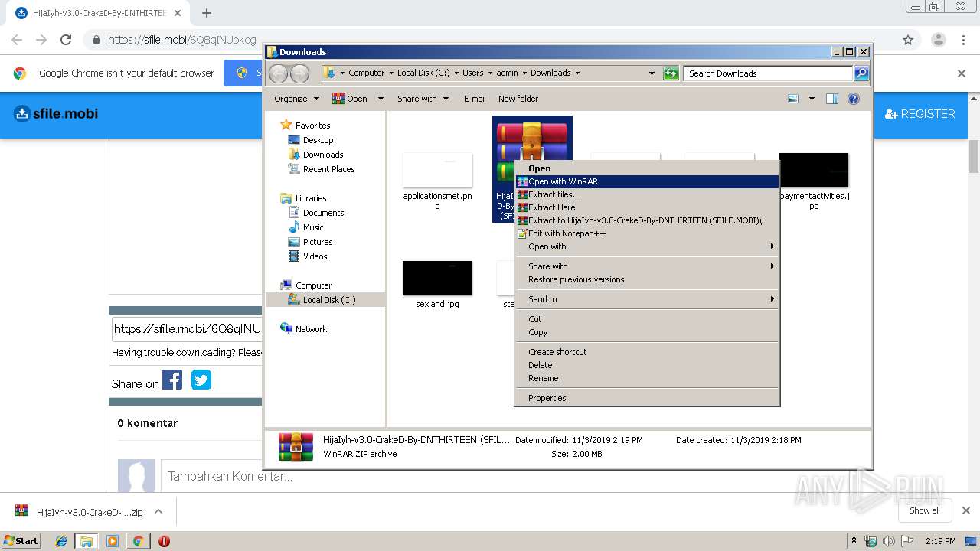The width and height of the screenshot is (980, 551).
Task: Click E-mail in Explorer toolbar
Action: pos(475,99)
